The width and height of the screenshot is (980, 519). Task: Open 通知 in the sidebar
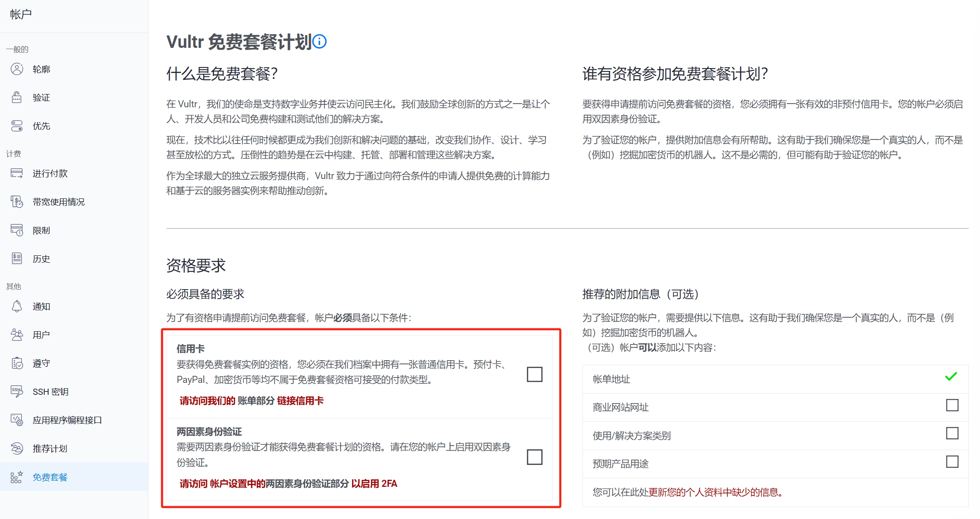[74, 306]
